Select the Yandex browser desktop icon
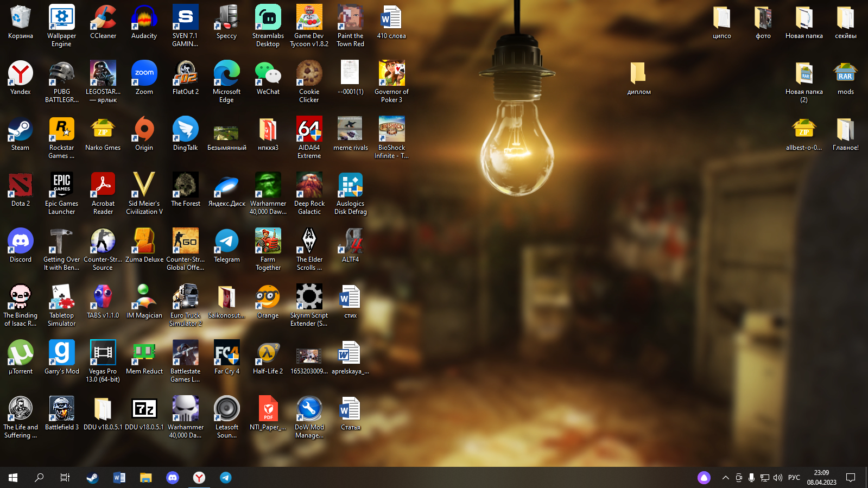This screenshot has height=488, width=868. click(x=21, y=78)
